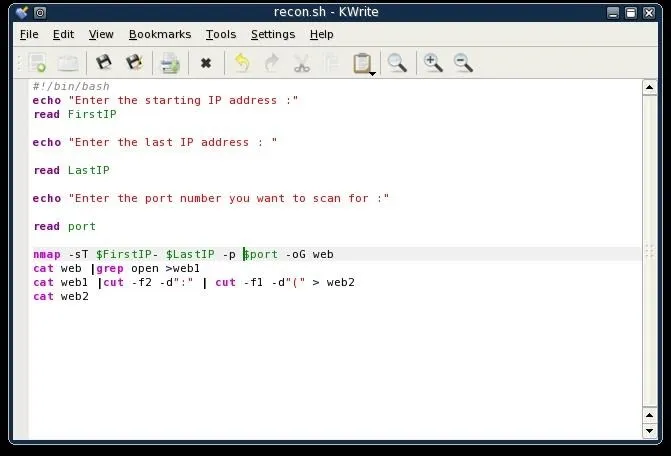Click the New document toolbar icon

[37, 63]
